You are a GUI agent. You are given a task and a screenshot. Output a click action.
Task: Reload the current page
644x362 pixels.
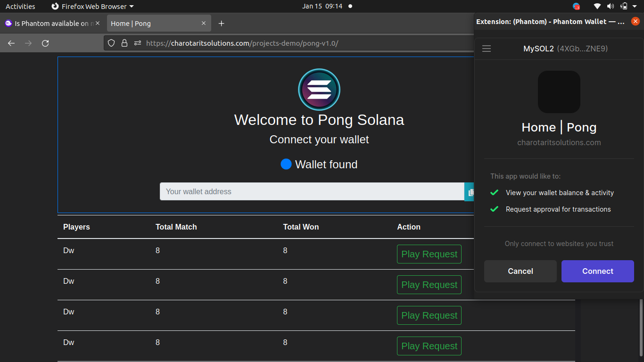(45, 43)
